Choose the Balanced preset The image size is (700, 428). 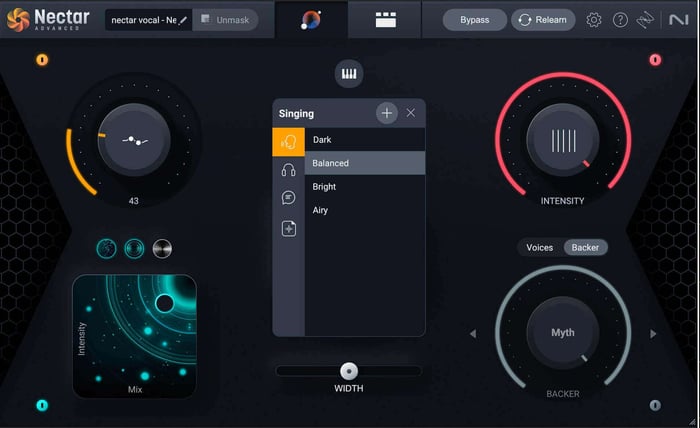365,163
